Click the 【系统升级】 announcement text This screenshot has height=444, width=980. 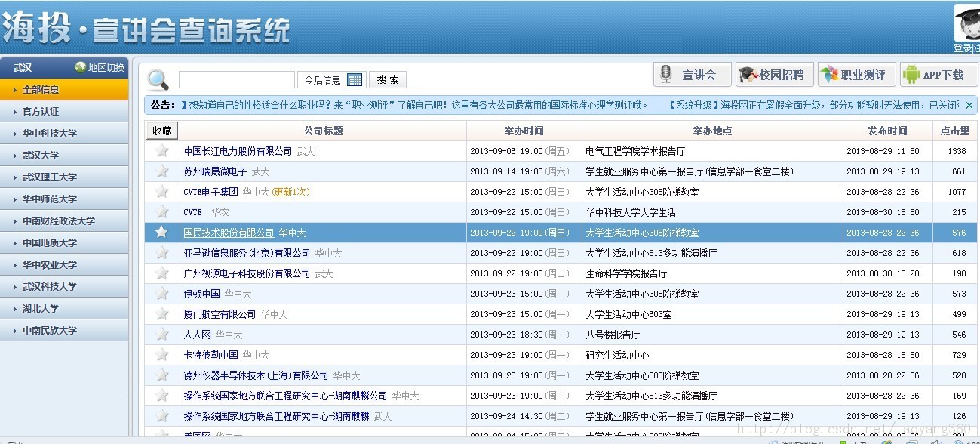[814, 105]
